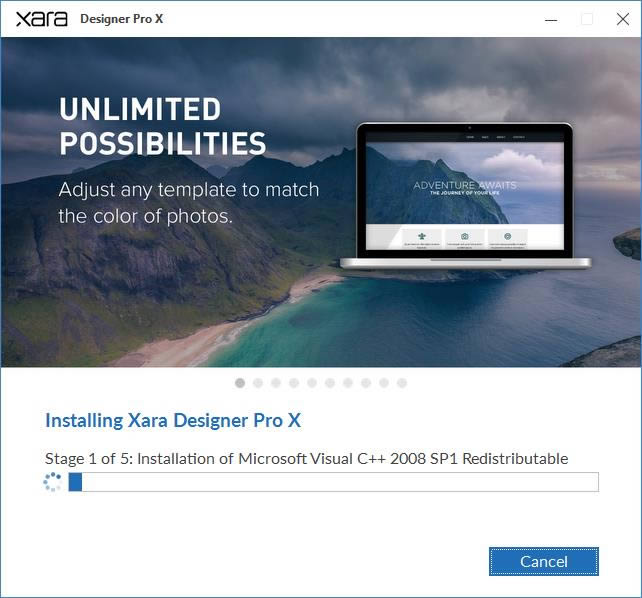
Task: Click the laptop mockup in the banner
Action: [466, 196]
